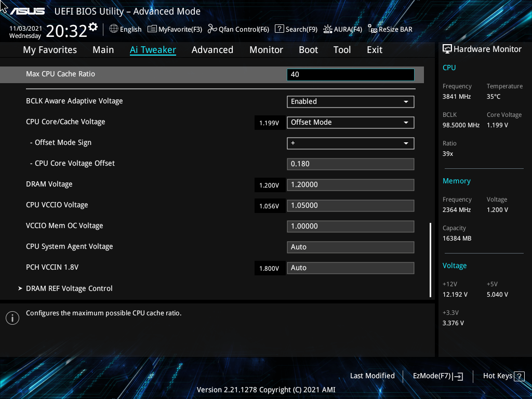Screen dimensions: 532x399
Task: Click DRAM Voltage input field
Action: (351, 185)
